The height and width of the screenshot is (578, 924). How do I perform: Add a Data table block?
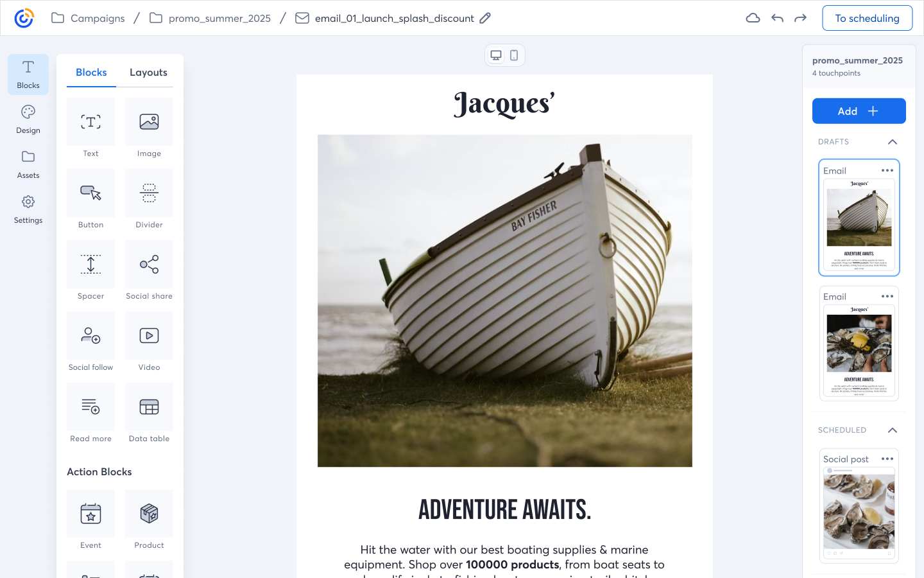pyautogui.click(x=149, y=407)
